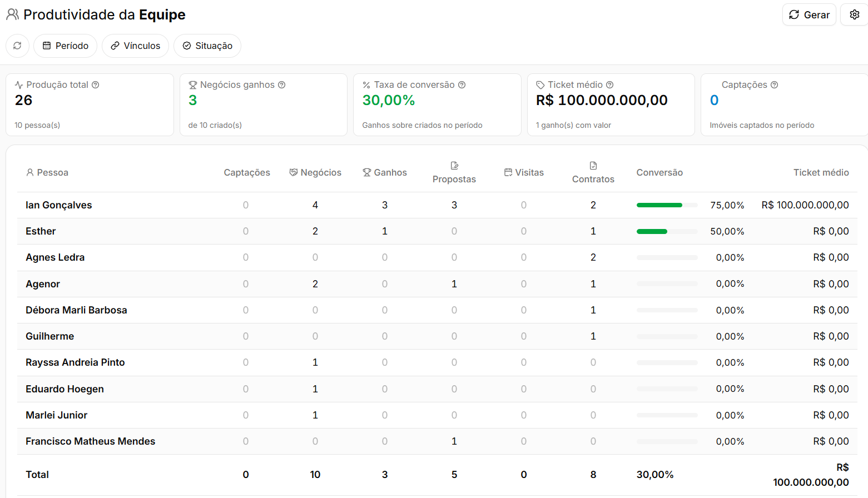868x498 pixels.
Task: Click the refresh icon button beside Período
Action: coord(17,46)
